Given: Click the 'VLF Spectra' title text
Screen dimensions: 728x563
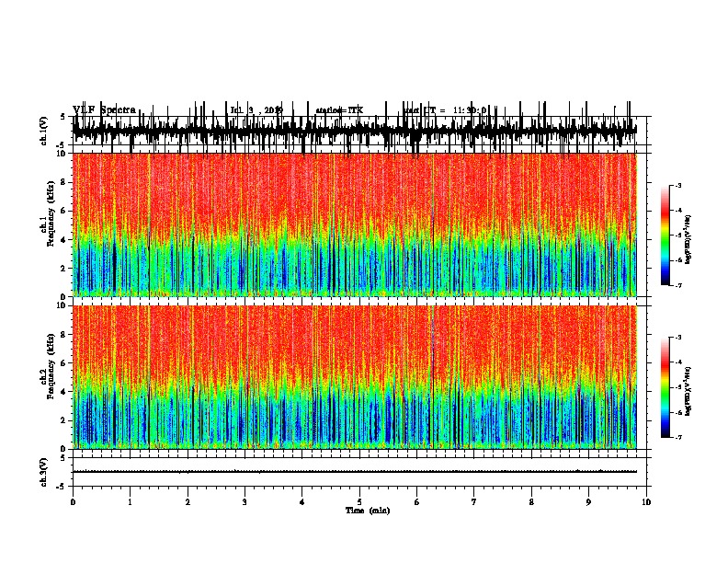Looking at the screenshot, I should [x=104, y=110].
